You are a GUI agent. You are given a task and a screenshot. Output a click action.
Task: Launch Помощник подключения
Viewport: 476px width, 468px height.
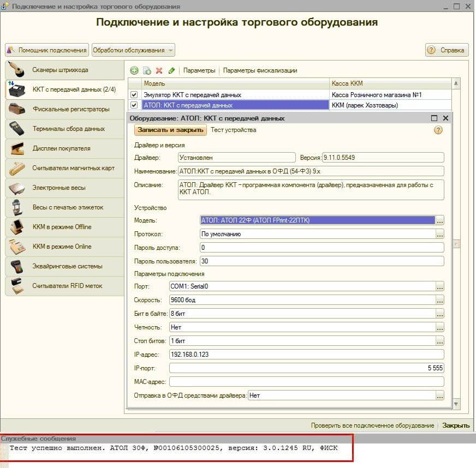tap(47, 50)
